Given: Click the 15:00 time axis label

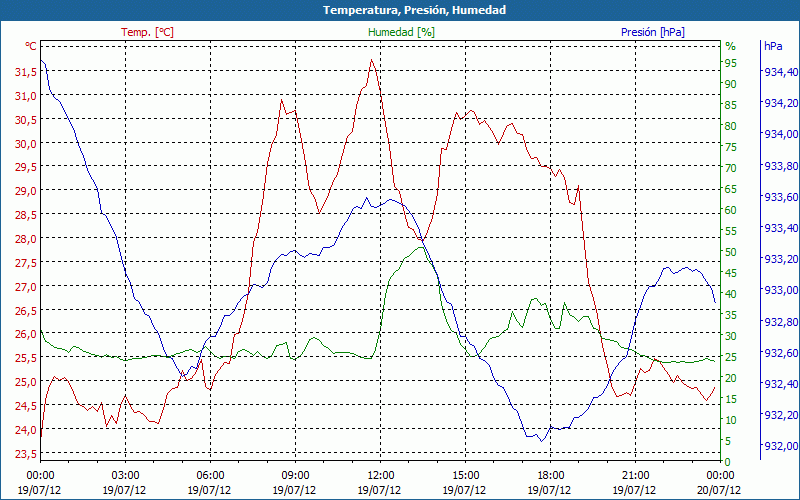Looking at the screenshot, I should [465, 476].
